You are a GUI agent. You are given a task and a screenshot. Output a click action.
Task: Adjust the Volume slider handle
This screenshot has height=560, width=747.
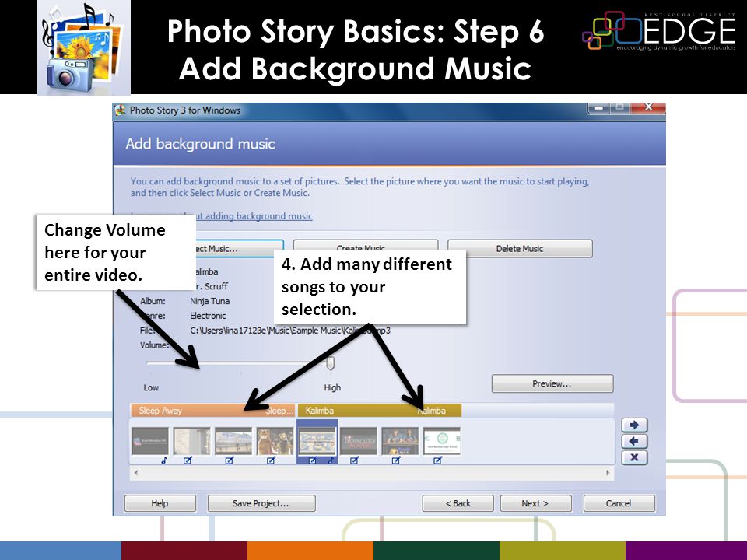tap(330, 364)
